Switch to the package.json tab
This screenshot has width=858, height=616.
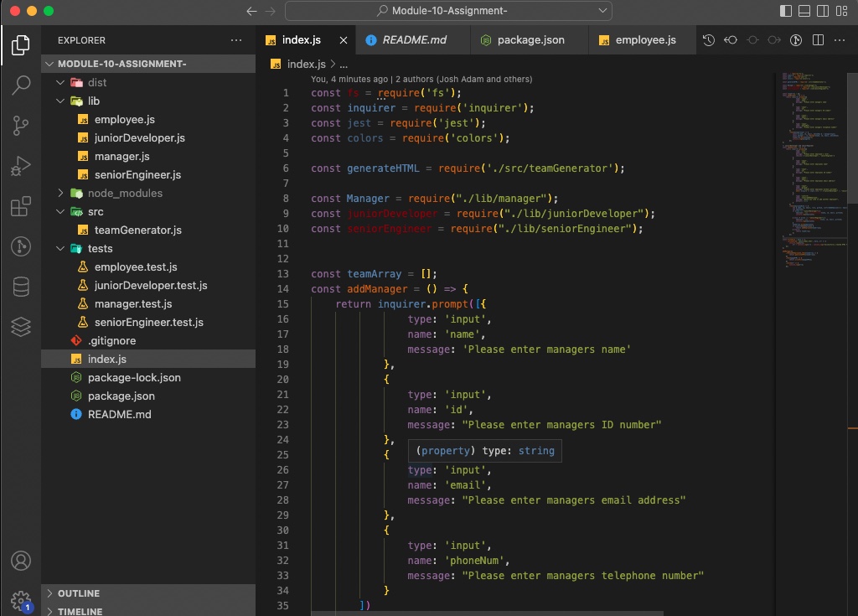pos(530,40)
